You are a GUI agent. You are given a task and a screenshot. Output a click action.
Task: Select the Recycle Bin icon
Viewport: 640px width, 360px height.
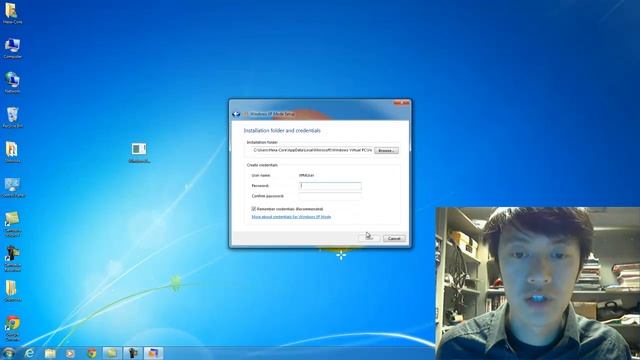tap(12, 118)
